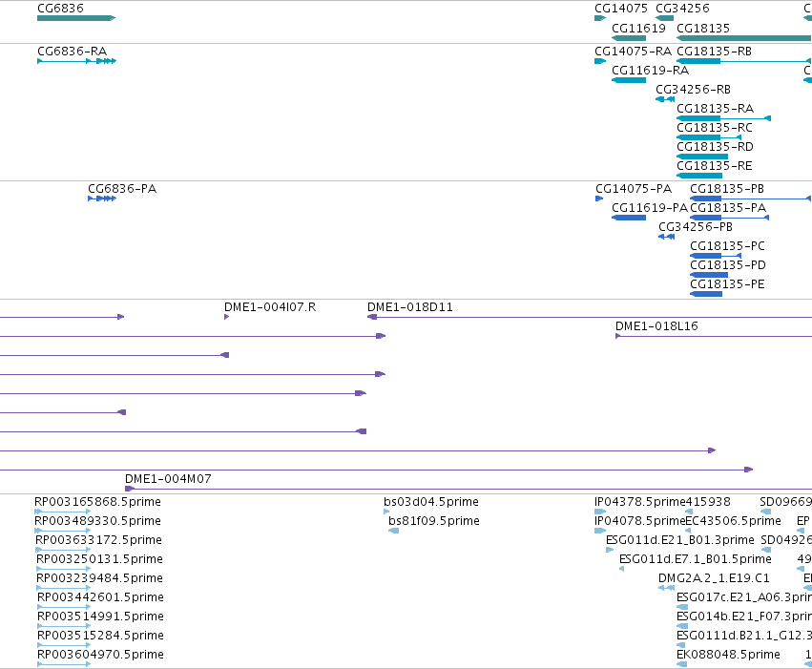812x669 pixels.
Task: Click the RP003604970.5prime EST label
Action: pos(100,655)
